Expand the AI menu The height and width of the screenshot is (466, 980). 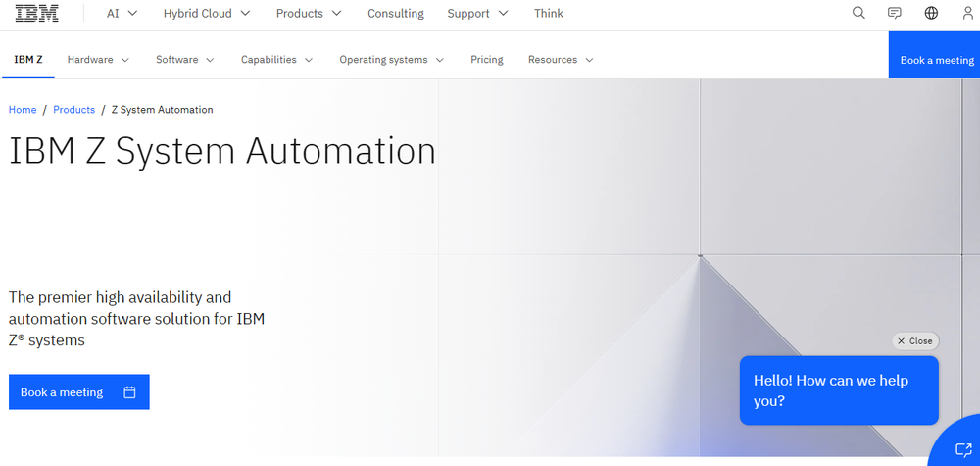coord(122,13)
